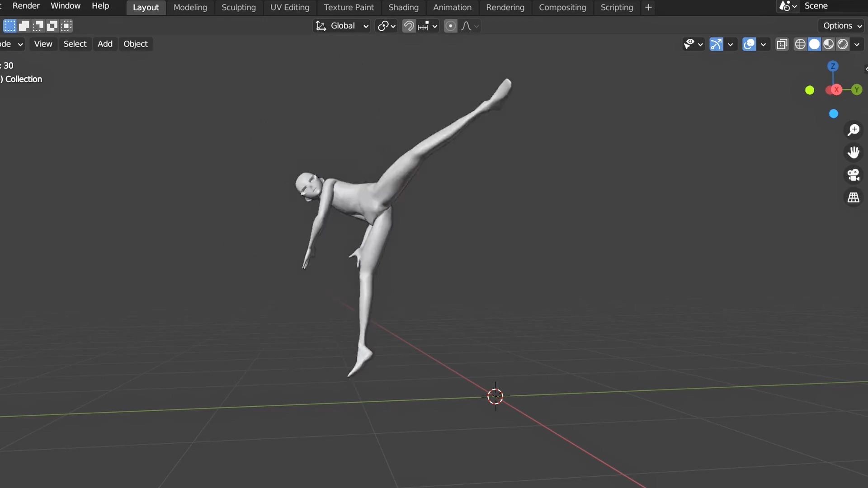
Task: Switch to the Sculpting workspace tab
Action: pyautogui.click(x=239, y=7)
